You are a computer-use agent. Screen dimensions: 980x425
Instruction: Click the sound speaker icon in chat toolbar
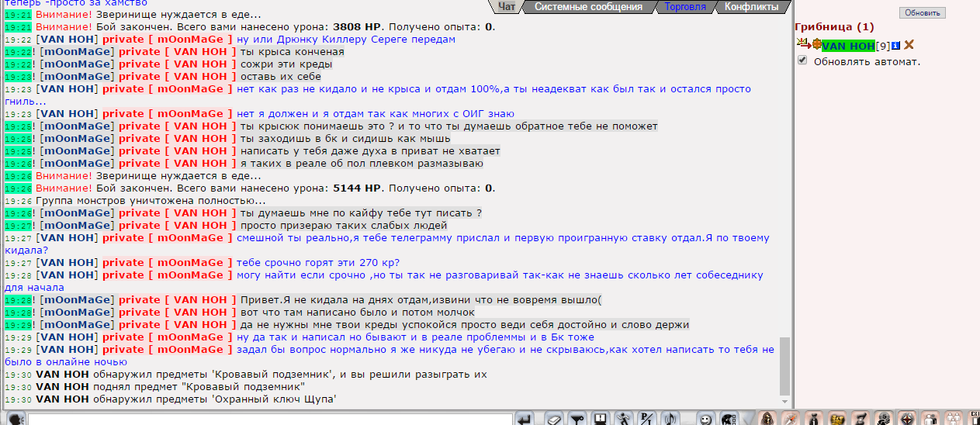[x=670, y=419]
